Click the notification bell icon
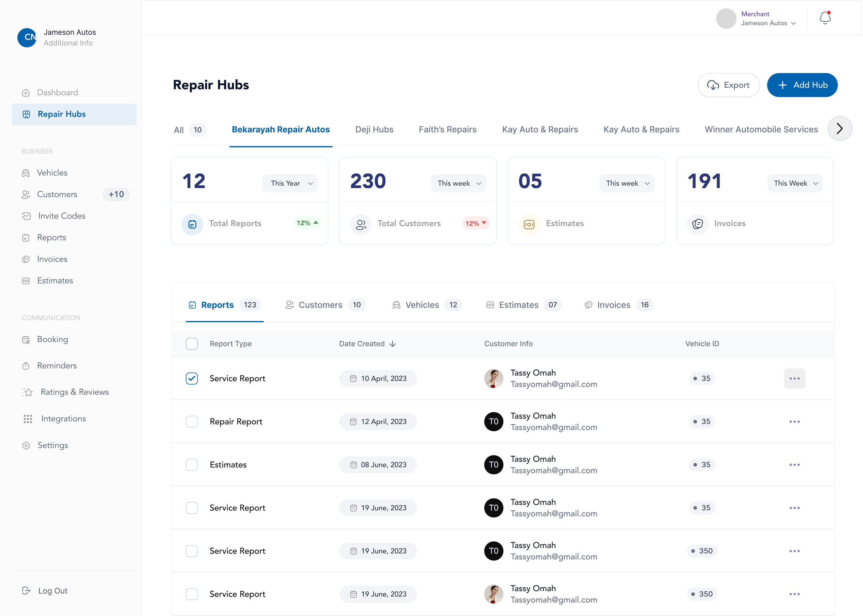This screenshot has width=863, height=616. (825, 18)
